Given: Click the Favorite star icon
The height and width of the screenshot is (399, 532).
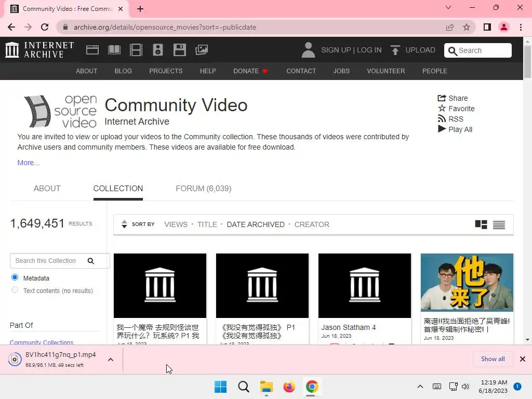Looking at the screenshot, I should click(442, 108).
